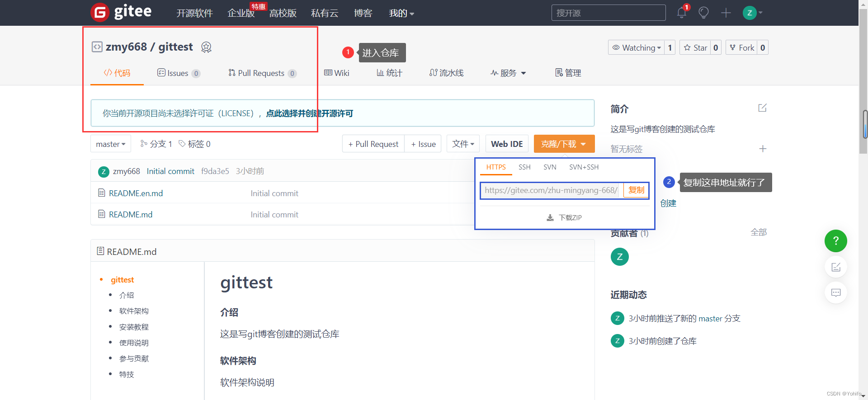Click the avatar beside 3小时前推送了新的 master 分支

tap(617, 318)
